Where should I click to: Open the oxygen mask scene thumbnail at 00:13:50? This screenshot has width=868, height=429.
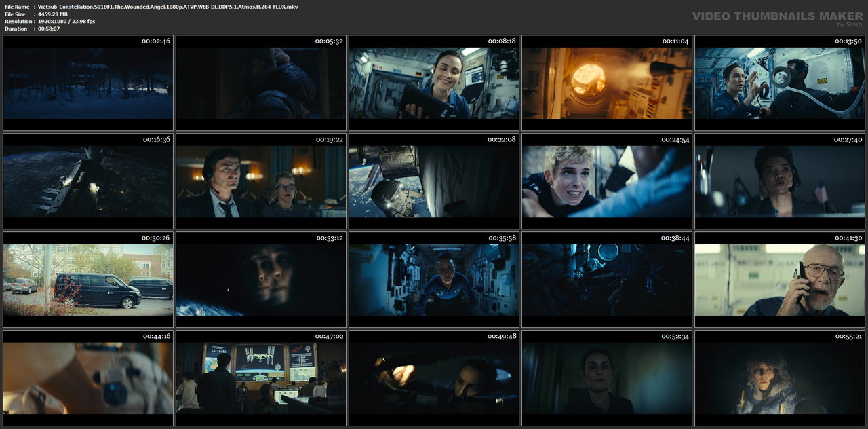coord(780,83)
